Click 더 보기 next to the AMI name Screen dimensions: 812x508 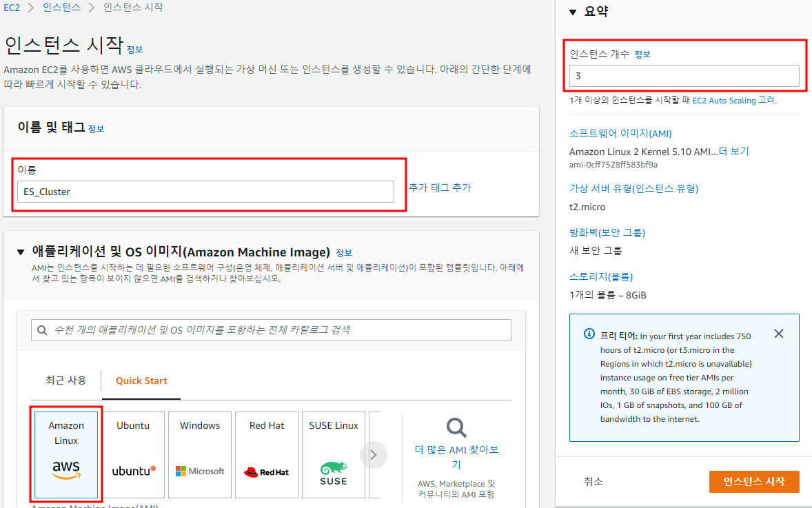tap(734, 151)
